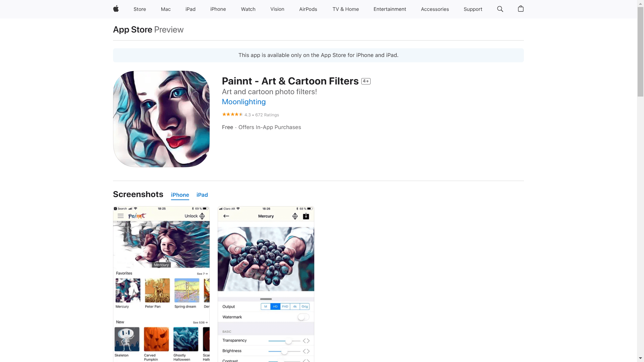644x362 pixels.
Task: Click the Unlock diamond icon
Action: (202, 216)
